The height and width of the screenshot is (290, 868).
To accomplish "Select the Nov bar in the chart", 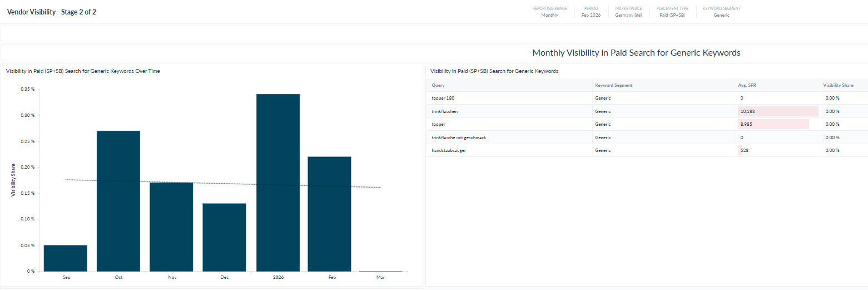I will (171, 227).
